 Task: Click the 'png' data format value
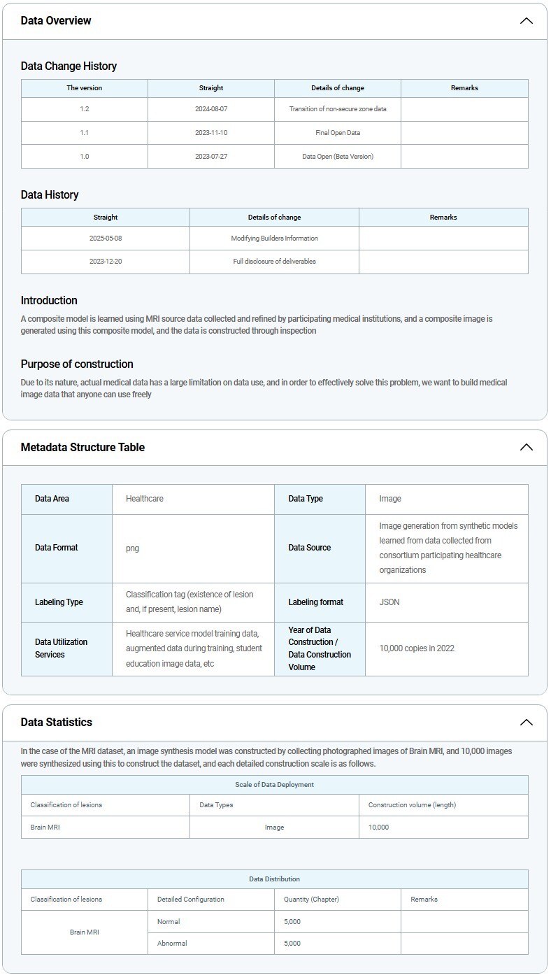pyautogui.click(x=132, y=548)
